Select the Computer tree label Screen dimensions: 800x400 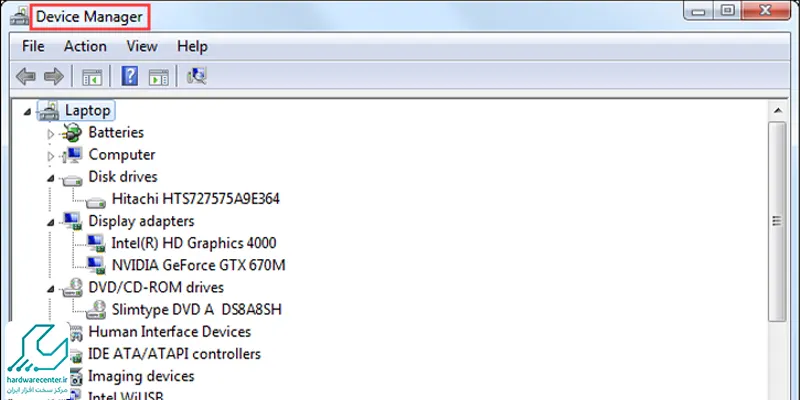(x=122, y=154)
